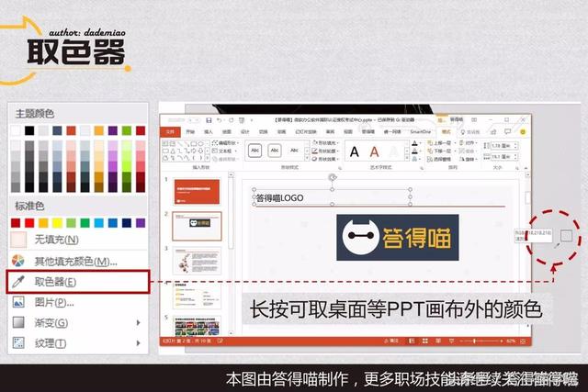Click the yellow smiley feedback icon
588x392 pixels.
pyautogui.click(x=523, y=132)
